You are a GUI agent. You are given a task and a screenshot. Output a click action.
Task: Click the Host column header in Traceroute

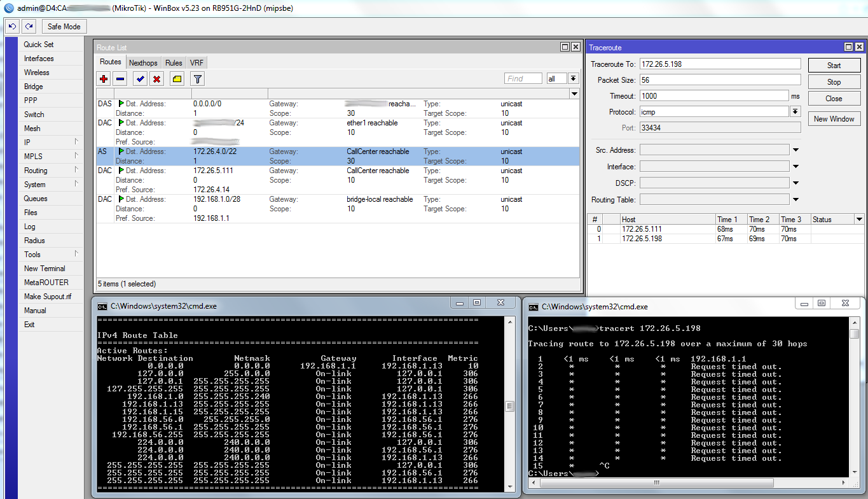668,220
